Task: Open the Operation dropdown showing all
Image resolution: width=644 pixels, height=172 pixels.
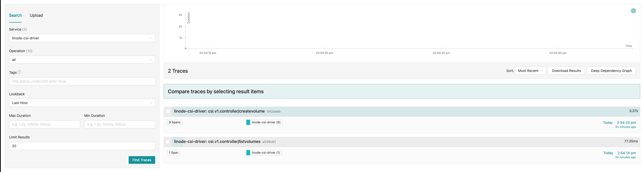Action: point(82,60)
